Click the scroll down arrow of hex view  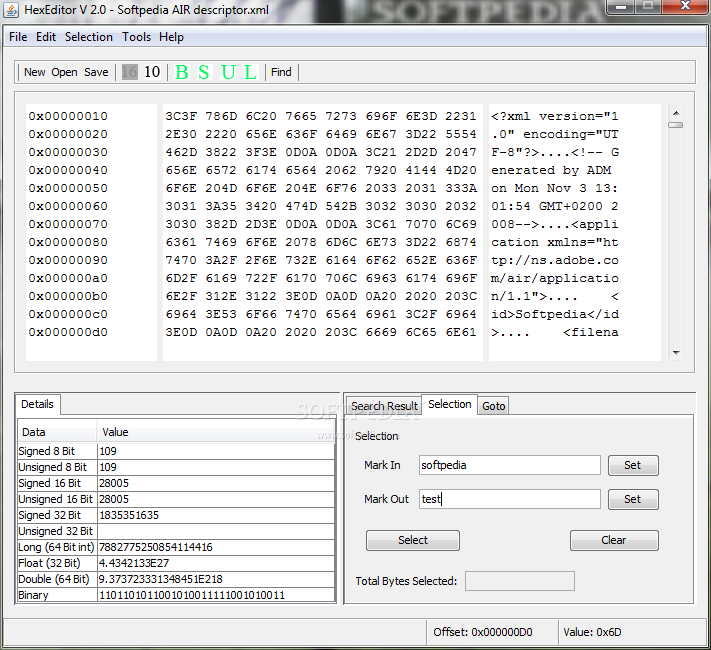pos(676,352)
